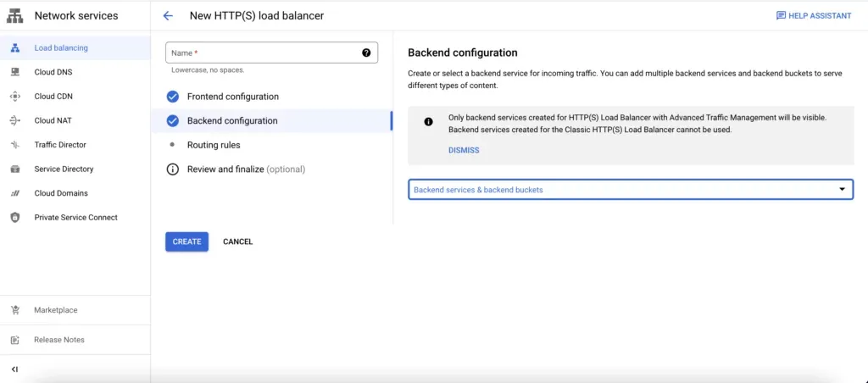Screen dimensions: 868x383
Task: Click the Cloud NAT sidebar icon
Action: [x=15, y=120]
